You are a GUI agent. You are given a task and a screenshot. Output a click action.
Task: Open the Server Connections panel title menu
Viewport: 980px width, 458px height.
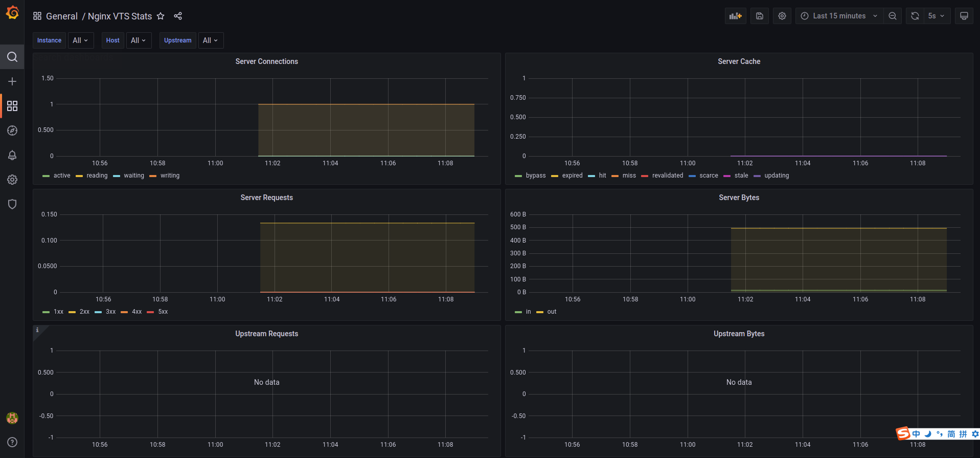pos(267,61)
